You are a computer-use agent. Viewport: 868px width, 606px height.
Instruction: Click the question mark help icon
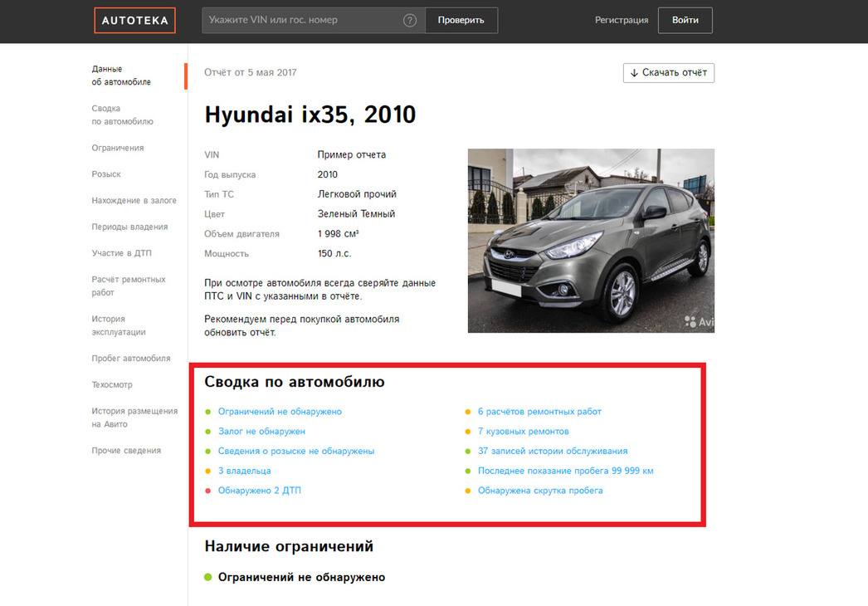point(409,21)
